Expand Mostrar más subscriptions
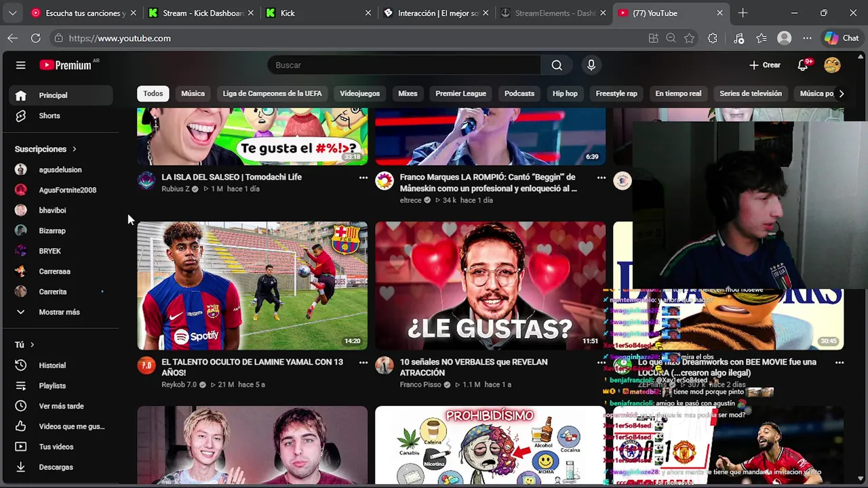The image size is (868, 488). coord(61,312)
